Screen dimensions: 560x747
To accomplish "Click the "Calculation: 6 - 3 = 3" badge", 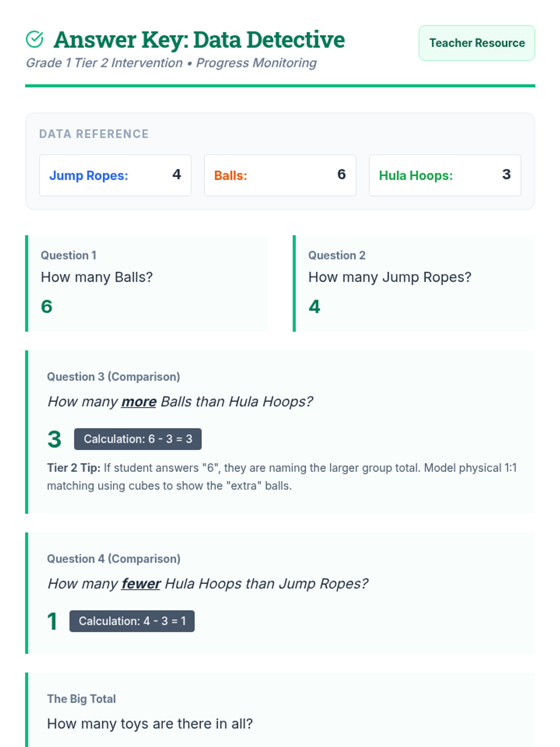I will (138, 439).
